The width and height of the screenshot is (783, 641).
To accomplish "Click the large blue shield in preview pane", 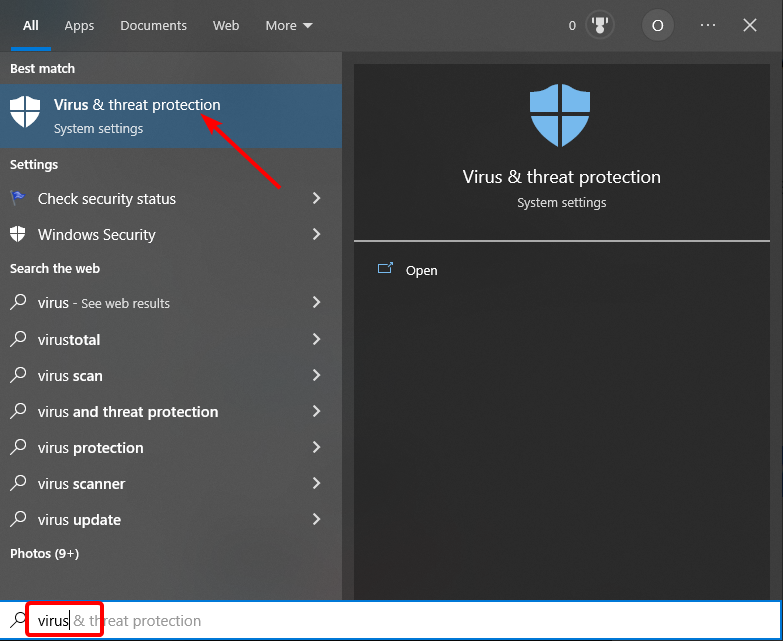I will [x=561, y=116].
